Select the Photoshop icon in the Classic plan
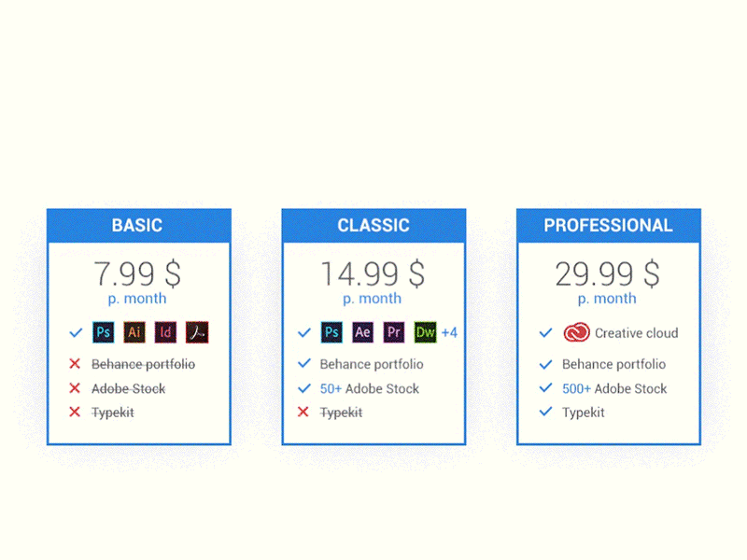This screenshot has height=560, width=747. 331,332
